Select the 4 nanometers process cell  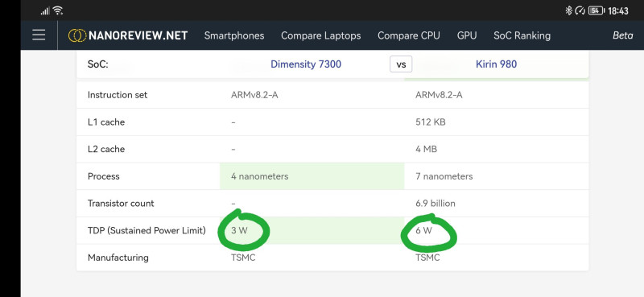click(312, 176)
